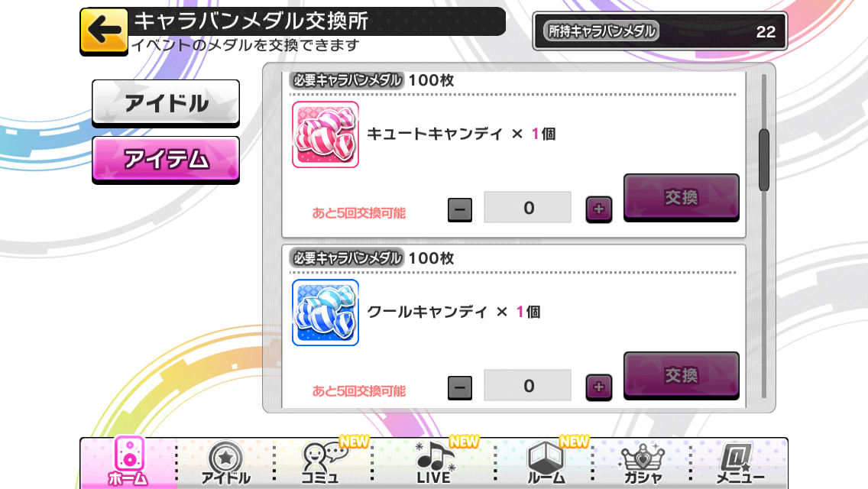Open the メニュー menu icon
Image resolution: width=868 pixels, height=489 pixels.
(x=740, y=463)
